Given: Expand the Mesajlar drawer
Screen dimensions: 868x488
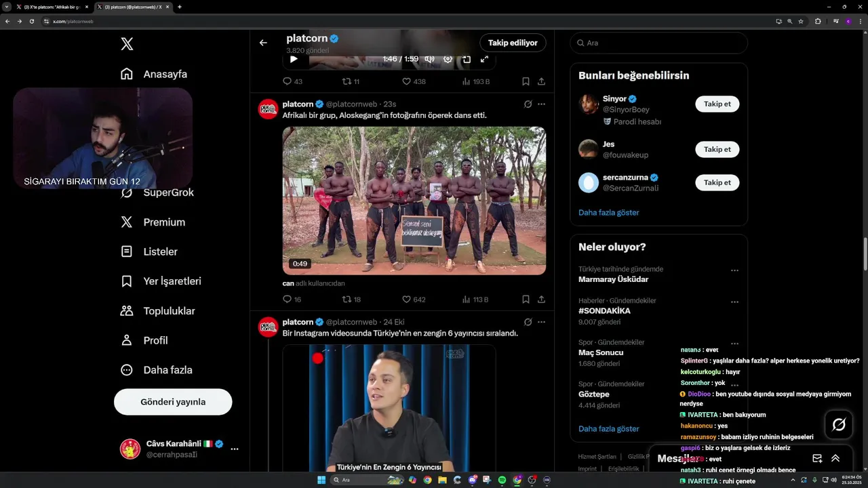Looking at the screenshot, I should [835, 458].
